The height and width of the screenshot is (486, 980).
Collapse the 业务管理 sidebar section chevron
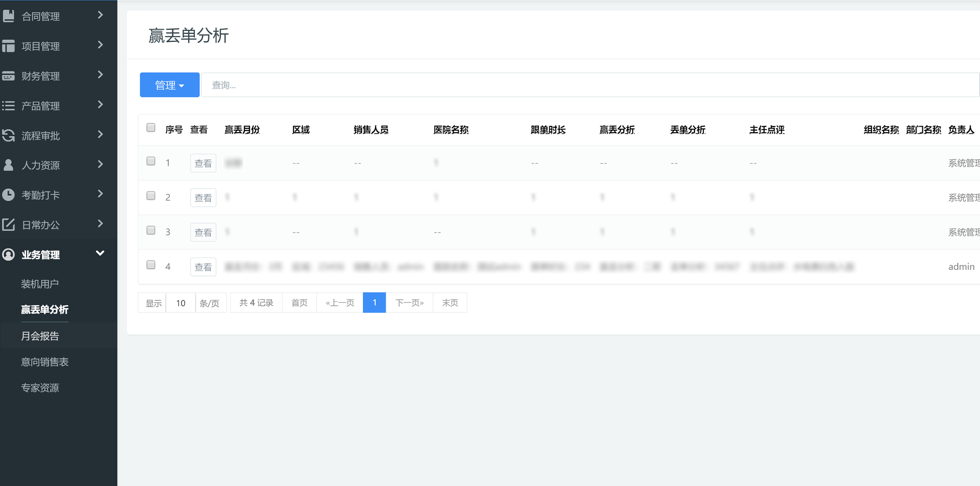100,253
